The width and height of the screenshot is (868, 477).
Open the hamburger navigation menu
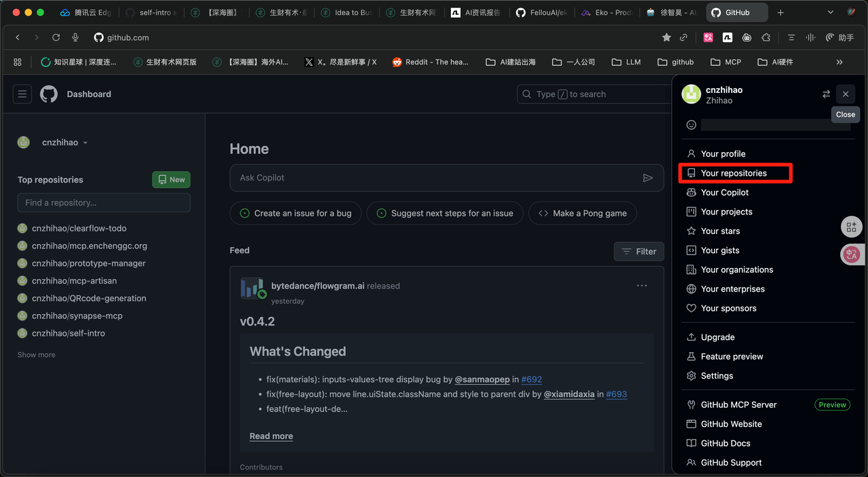click(x=22, y=94)
